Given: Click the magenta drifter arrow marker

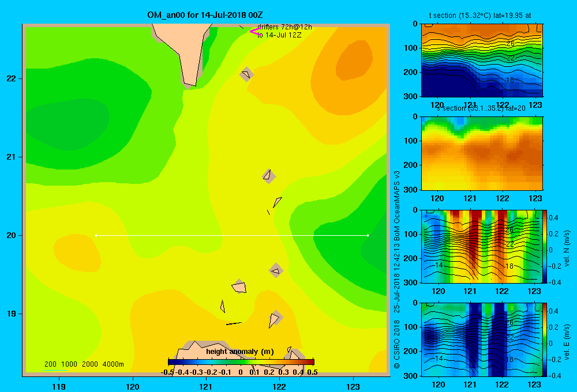Looking at the screenshot, I should (255, 32).
